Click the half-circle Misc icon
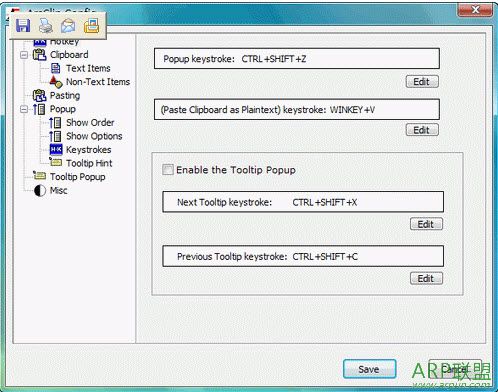 click(x=40, y=191)
